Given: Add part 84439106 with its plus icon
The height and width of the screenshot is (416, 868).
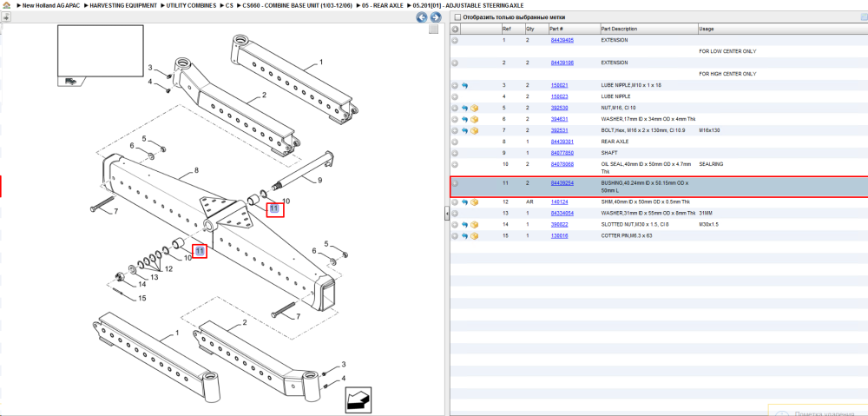Looking at the screenshot, I should pyautogui.click(x=455, y=63).
